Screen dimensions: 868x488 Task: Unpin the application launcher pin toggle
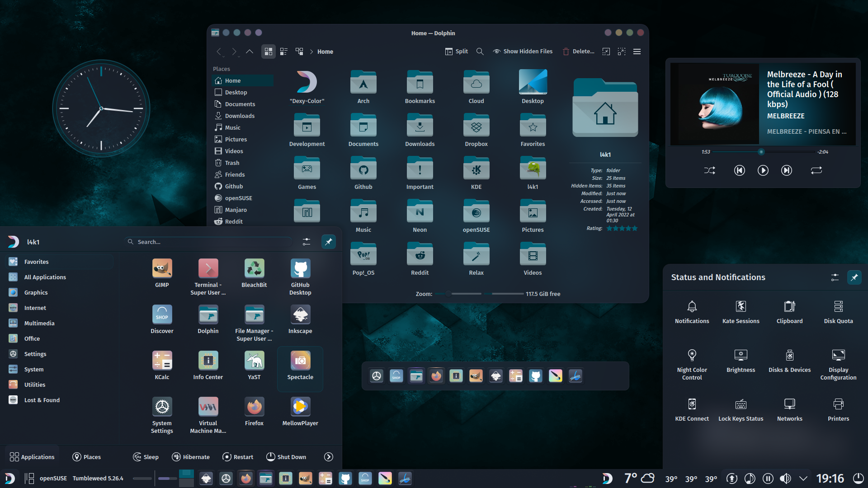pyautogui.click(x=329, y=242)
